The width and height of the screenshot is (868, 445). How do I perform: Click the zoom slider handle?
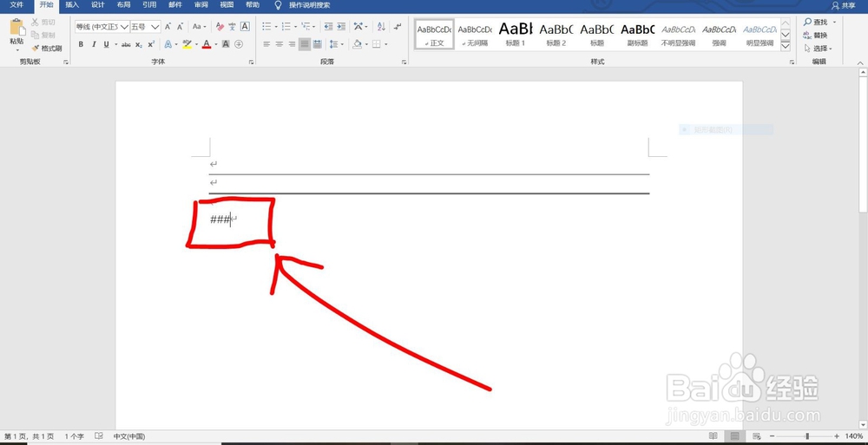[x=807, y=436]
